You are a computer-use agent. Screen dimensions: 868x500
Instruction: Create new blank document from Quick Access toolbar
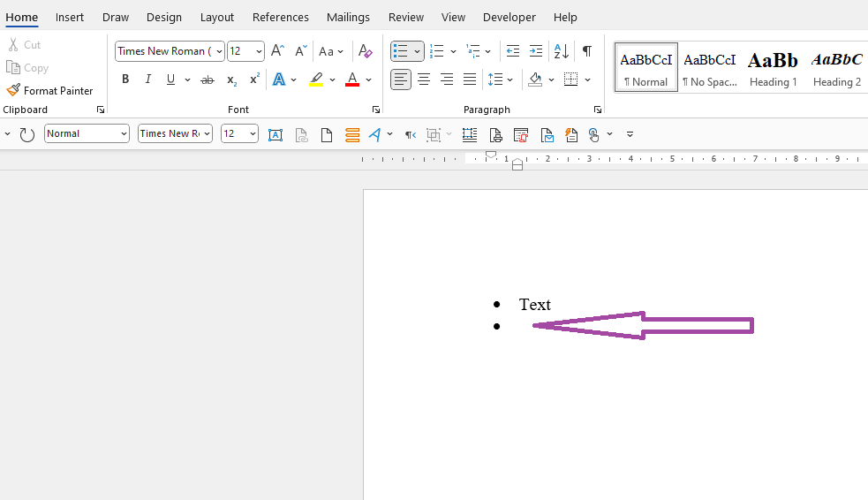(327, 134)
